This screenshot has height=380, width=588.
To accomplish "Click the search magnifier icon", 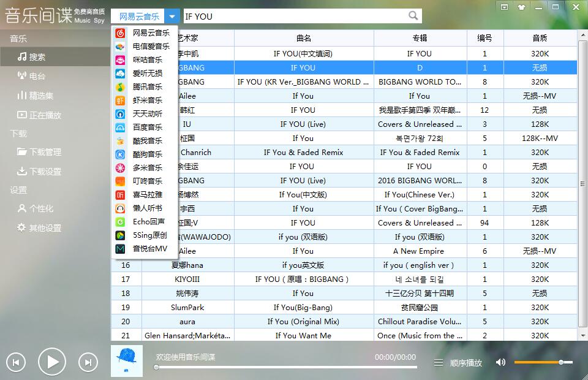I will click(413, 16).
